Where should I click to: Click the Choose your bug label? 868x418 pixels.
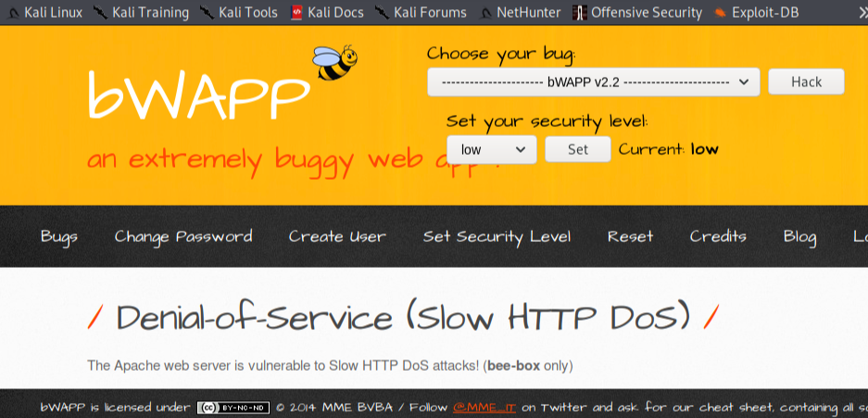[x=501, y=55]
